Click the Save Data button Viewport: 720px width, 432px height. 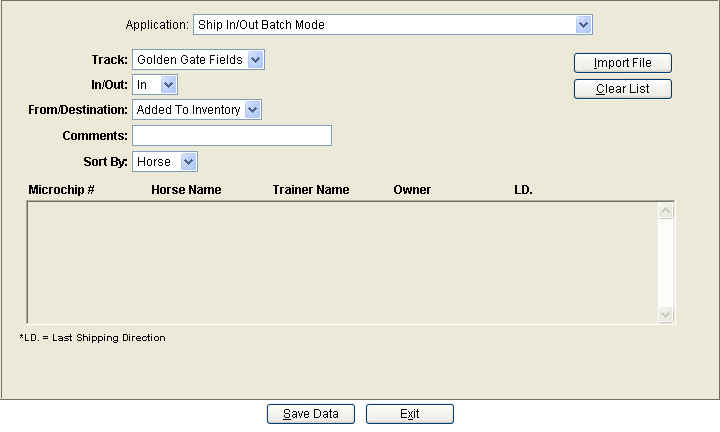pos(311,414)
